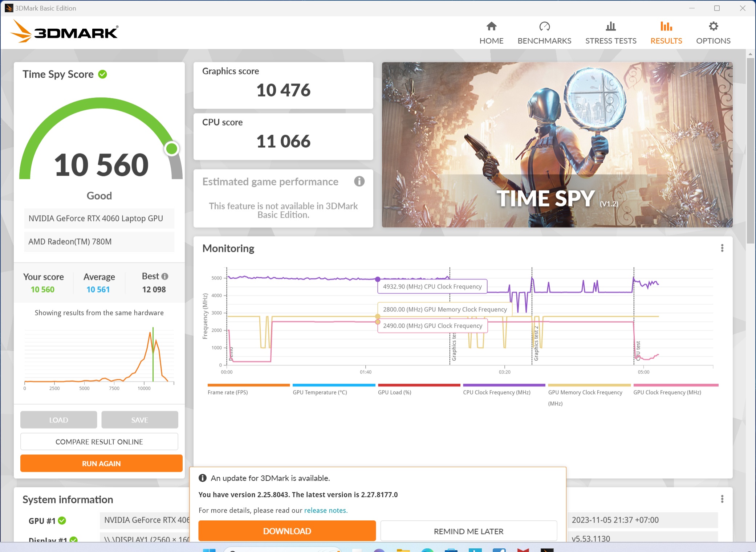Click the Average score 10 561
The width and height of the screenshot is (756, 552).
98,289
